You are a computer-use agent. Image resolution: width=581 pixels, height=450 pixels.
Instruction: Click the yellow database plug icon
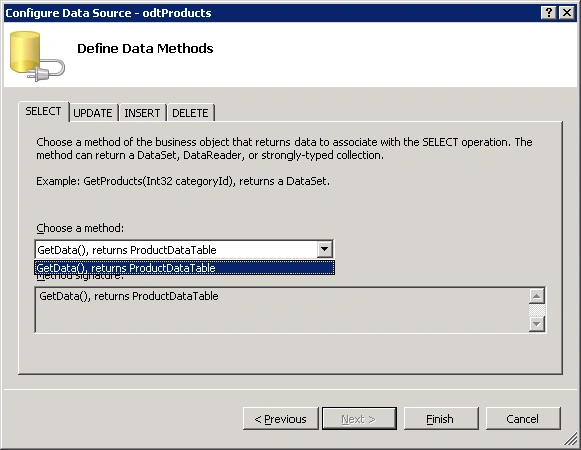pos(37,56)
